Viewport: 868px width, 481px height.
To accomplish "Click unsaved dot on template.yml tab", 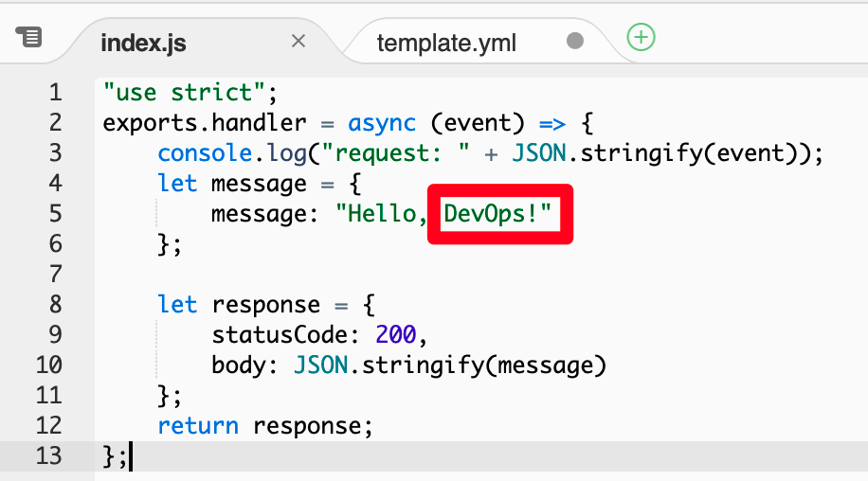I will point(575,41).
